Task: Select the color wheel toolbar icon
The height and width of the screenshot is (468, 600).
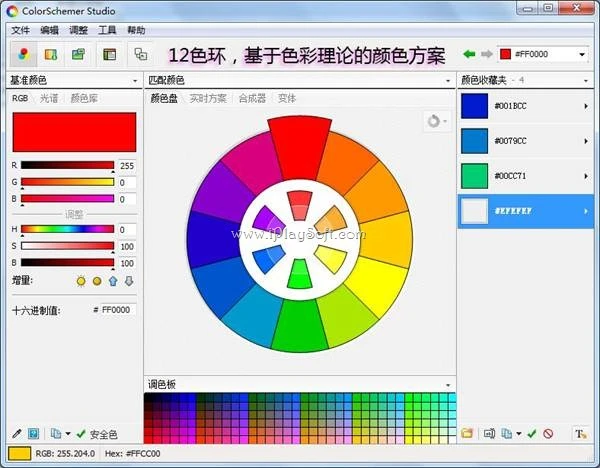Action: pos(24,54)
